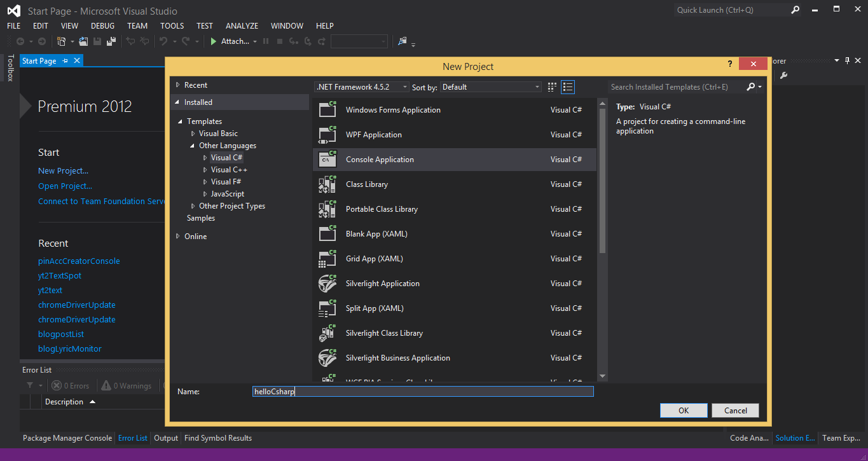Screen dimensions: 868x461
Task: Click the Silverlight Class Library template icon
Action: point(327,333)
